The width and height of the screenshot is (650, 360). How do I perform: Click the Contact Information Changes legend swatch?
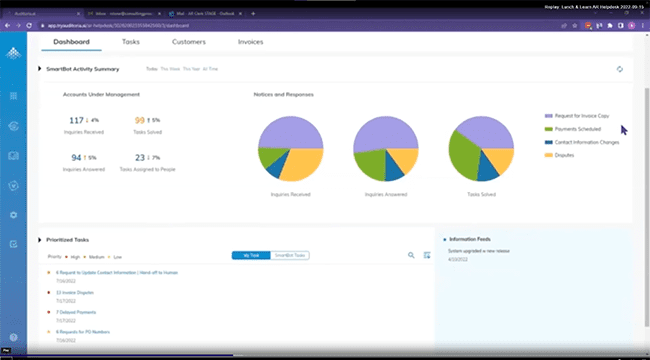coord(548,142)
